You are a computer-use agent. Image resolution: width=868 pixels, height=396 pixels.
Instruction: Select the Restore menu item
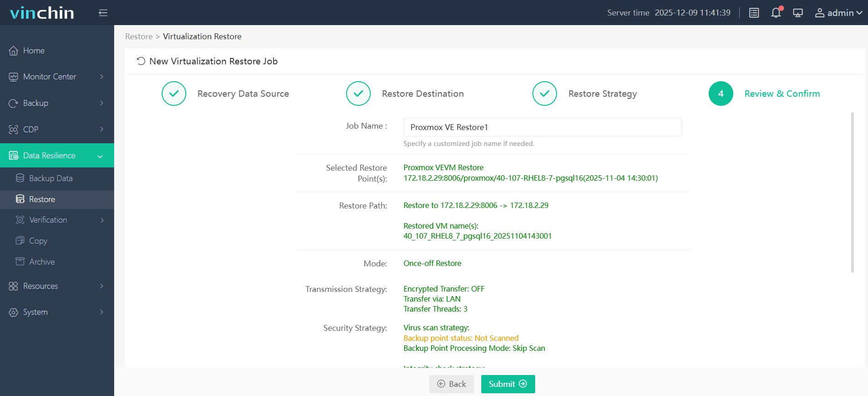coord(42,199)
